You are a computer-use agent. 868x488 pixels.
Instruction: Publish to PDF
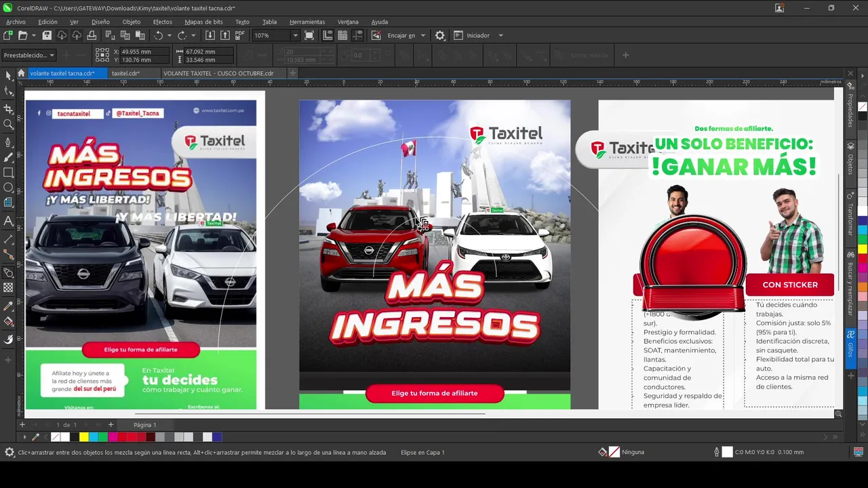tap(240, 35)
